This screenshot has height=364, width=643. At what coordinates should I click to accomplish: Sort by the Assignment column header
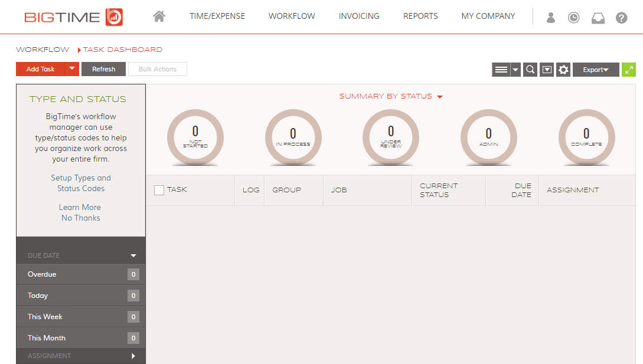click(x=573, y=190)
